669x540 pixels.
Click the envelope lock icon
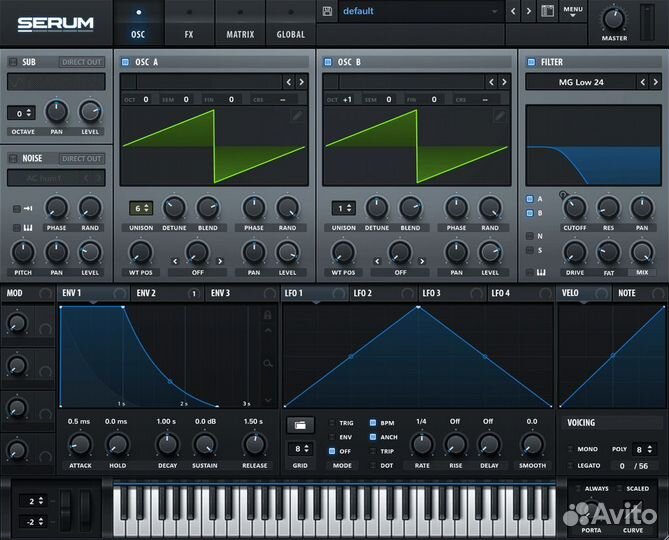[267, 315]
